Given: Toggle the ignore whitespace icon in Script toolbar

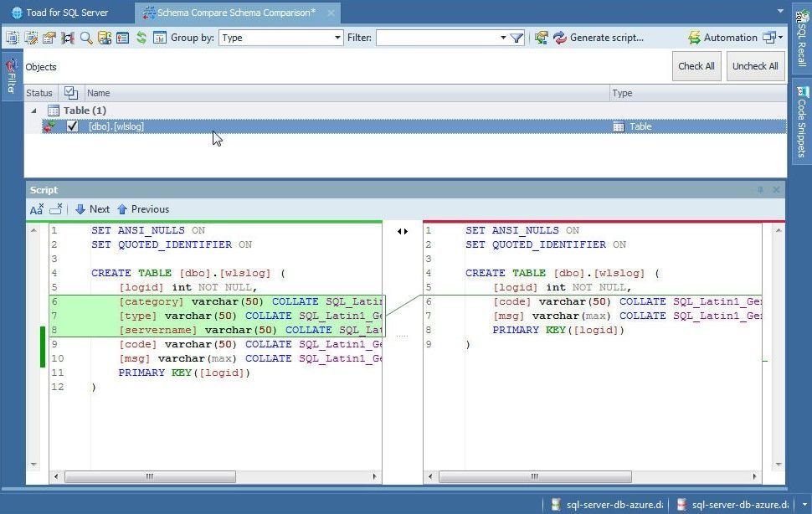Looking at the screenshot, I should [56, 209].
